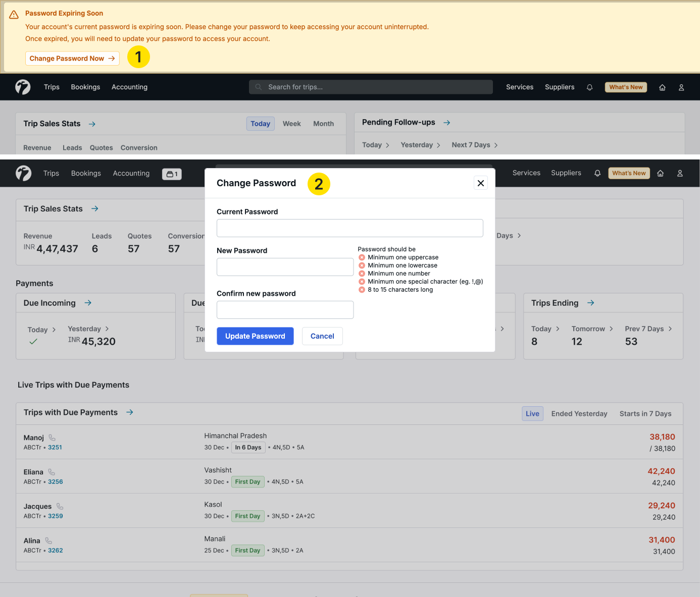
Task: Click the New Password input field
Action: click(285, 267)
